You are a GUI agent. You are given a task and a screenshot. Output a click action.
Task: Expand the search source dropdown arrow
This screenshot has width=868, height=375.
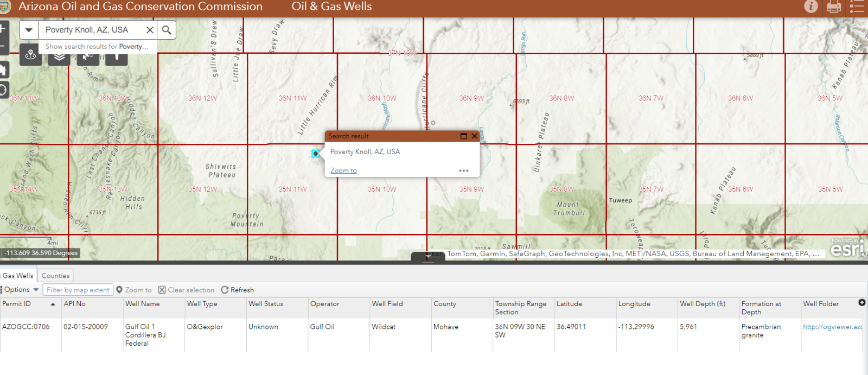tap(29, 30)
